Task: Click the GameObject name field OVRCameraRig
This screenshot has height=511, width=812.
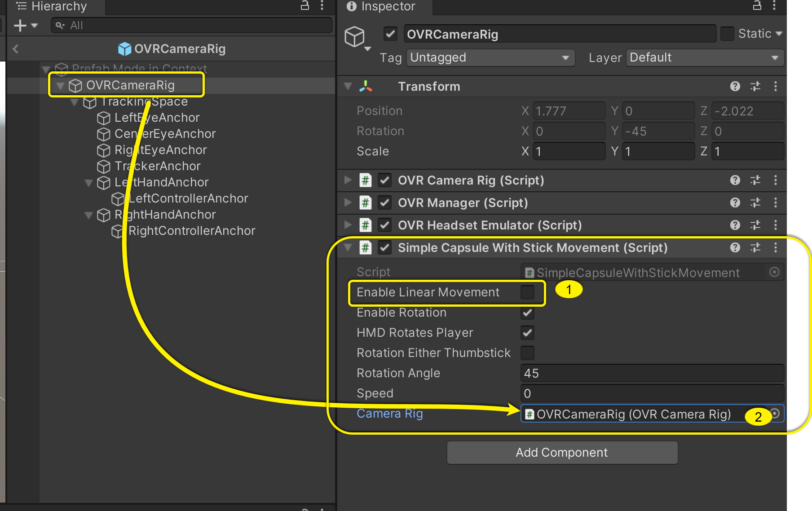Action: coord(560,34)
